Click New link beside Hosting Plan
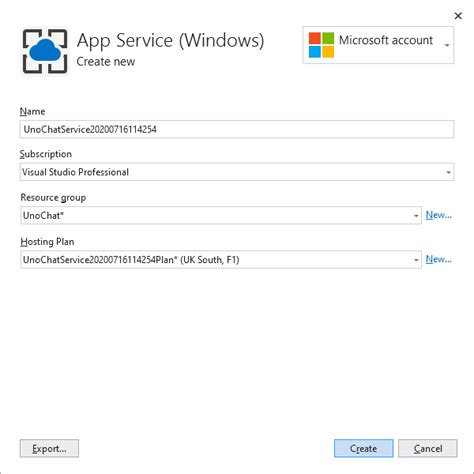The width and height of the screenshot is (474, 474). [x=439, y=259]
